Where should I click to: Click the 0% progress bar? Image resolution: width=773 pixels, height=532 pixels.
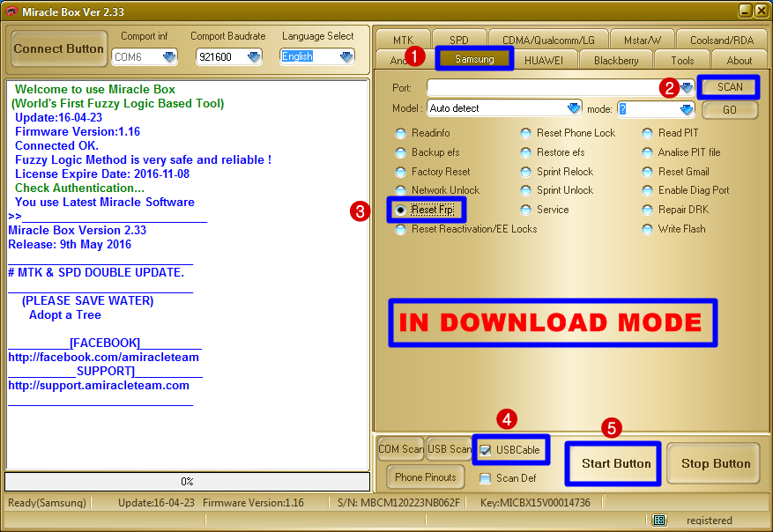click(188, 481)
